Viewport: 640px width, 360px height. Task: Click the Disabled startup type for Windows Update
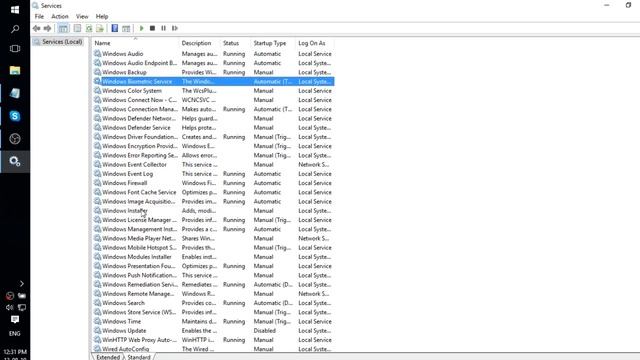(264, 331)
